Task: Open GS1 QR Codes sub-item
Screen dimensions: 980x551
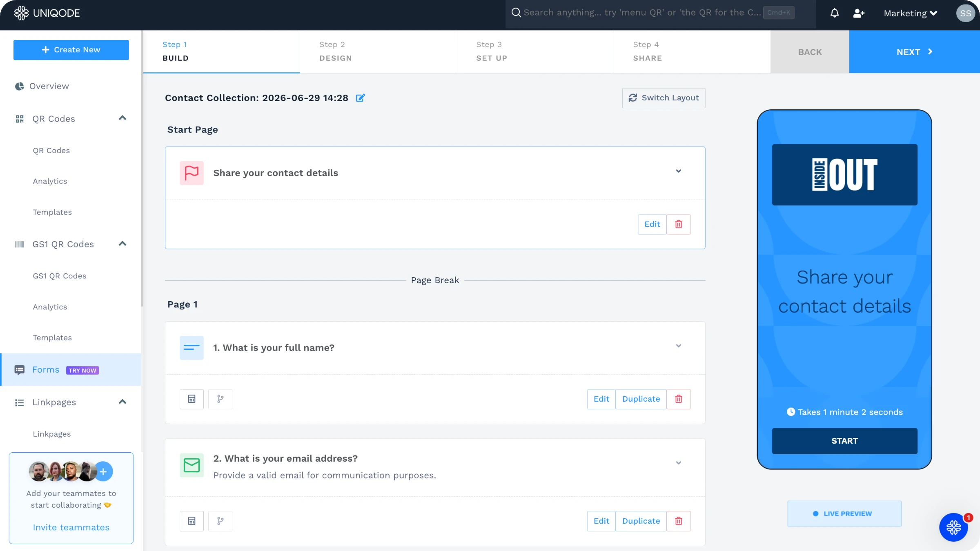Action: point(60,276)
